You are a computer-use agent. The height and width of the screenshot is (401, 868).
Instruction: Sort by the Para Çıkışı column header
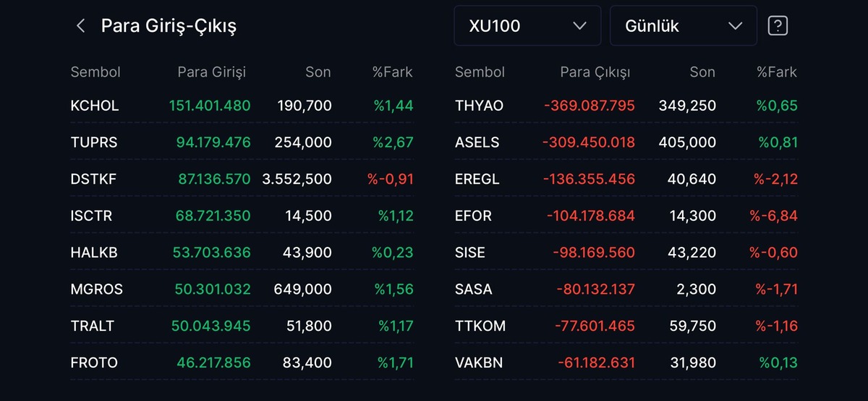tap(595, 72)
